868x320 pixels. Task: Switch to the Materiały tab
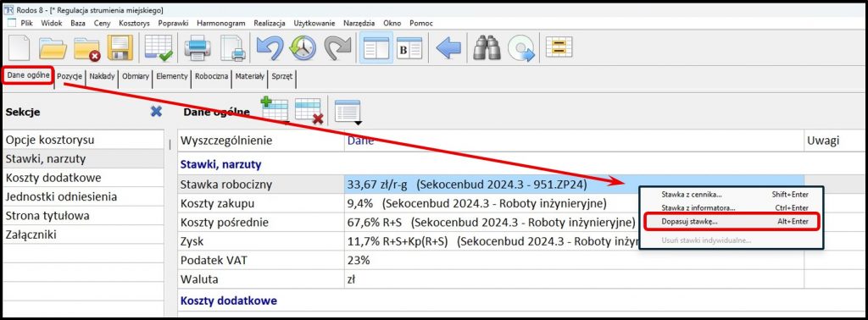tap(250, 76)
